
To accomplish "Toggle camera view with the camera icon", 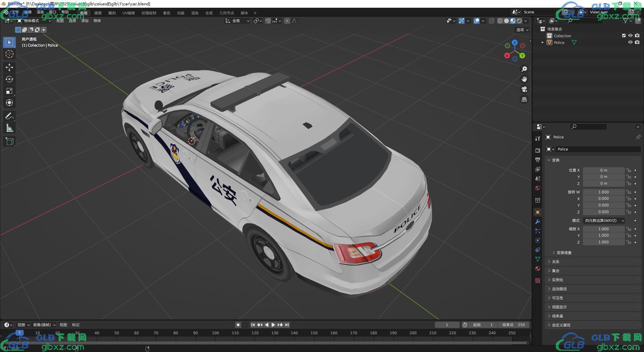I will [524, 89].
